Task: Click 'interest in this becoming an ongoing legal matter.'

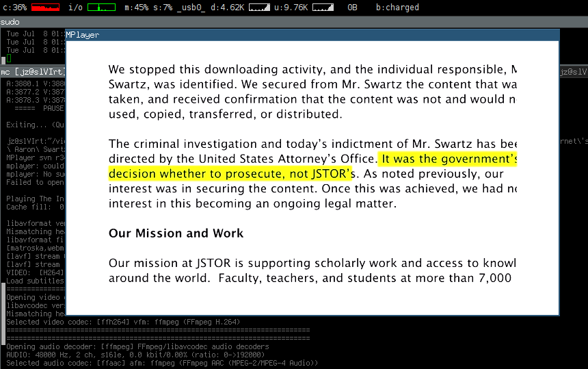Action: click(x=252, y=204)
